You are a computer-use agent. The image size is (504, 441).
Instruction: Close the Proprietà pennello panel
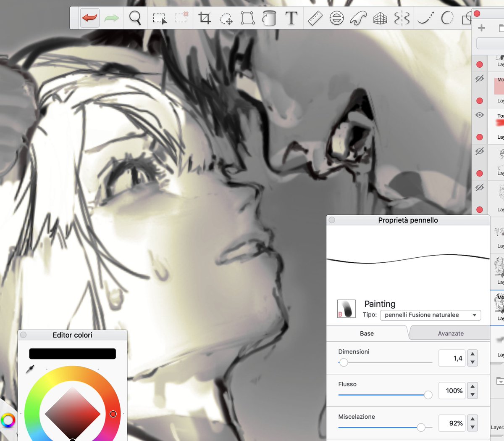point(332,220)
